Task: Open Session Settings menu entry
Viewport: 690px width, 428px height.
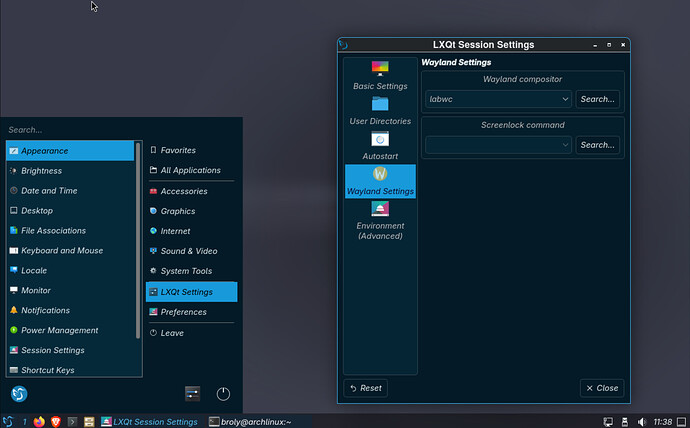Action: pyautogui.click(x=70, y=350)
